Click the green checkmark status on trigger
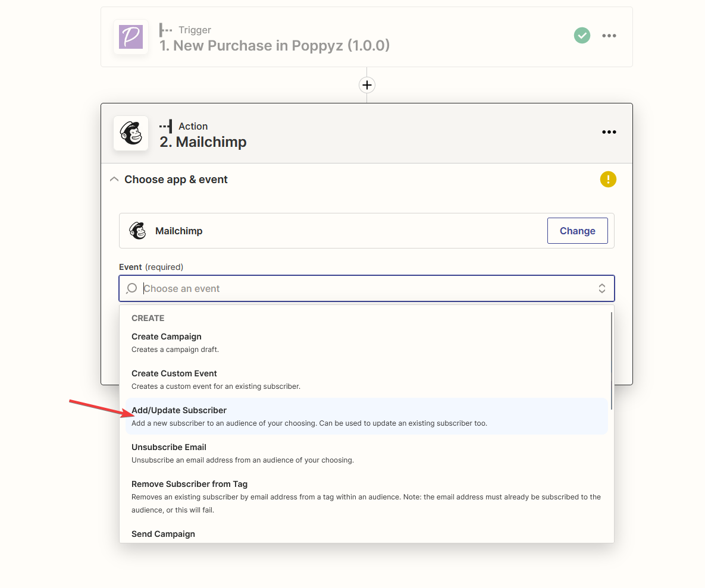 [582, 36]
